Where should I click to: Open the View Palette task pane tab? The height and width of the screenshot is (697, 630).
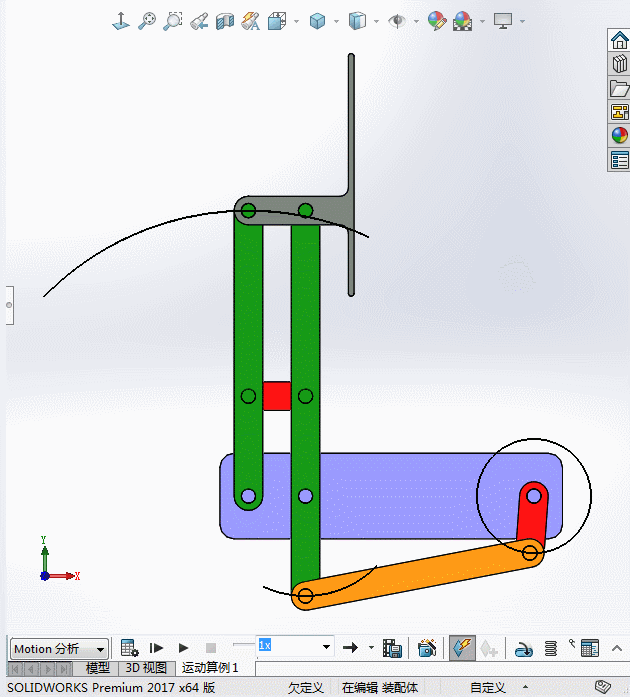619,112
